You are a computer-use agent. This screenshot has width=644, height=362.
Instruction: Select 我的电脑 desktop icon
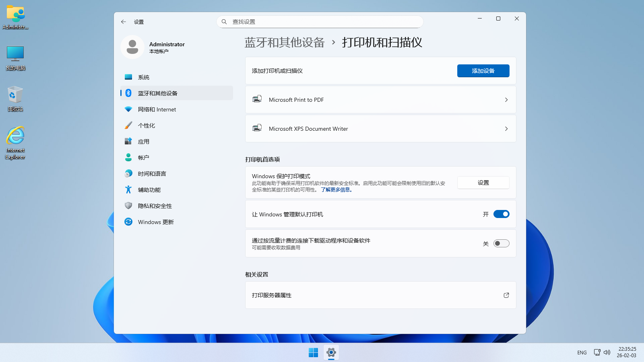[x=15, y=58]
